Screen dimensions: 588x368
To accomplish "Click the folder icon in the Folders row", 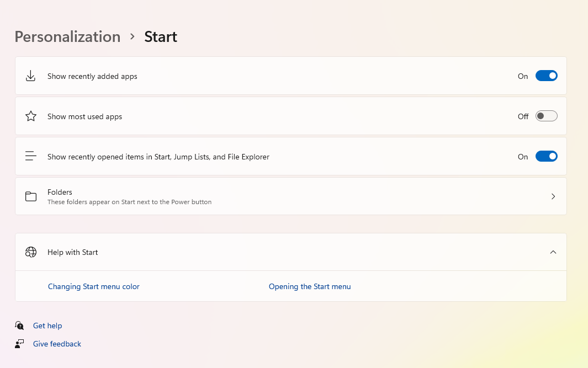I will point(31,196).
